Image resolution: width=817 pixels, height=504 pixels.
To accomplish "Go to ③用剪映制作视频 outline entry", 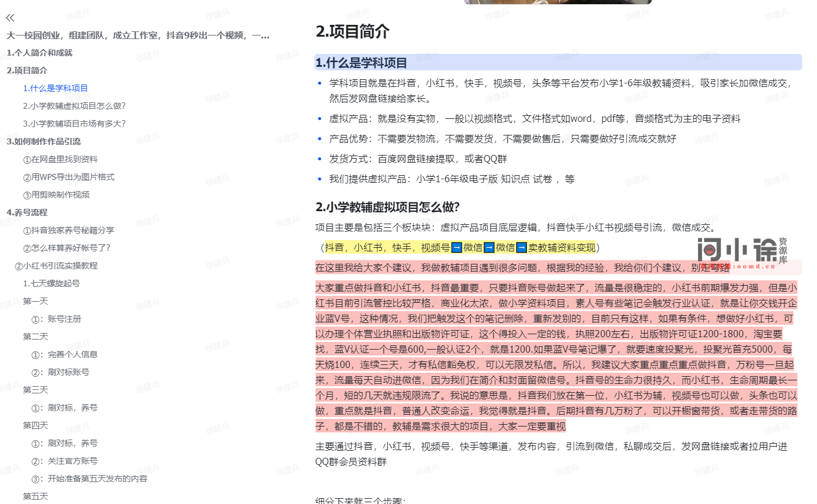I will pos(56,195).
